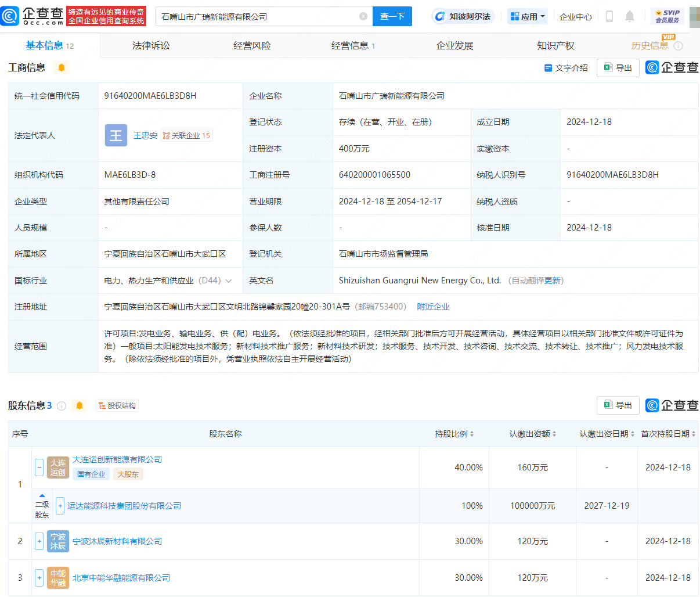700x597 pixels.
Task: Switch to the 基本信息 tab
Action: pos(50,45)
